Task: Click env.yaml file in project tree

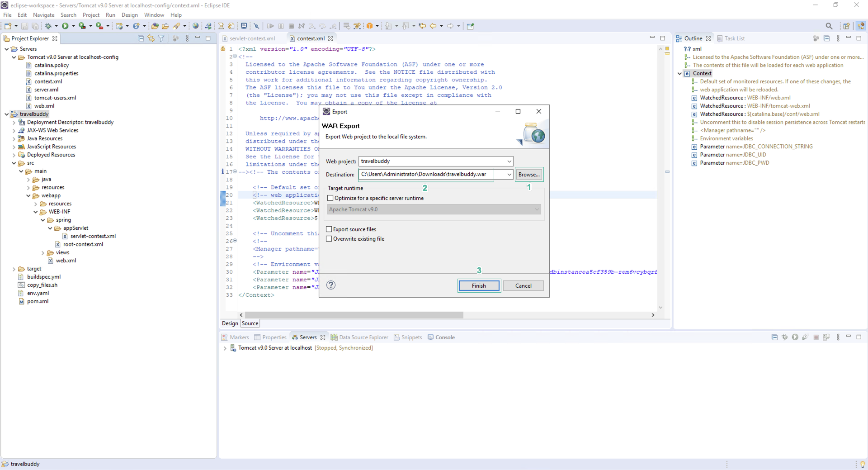Action: click(x=38, y=293)
